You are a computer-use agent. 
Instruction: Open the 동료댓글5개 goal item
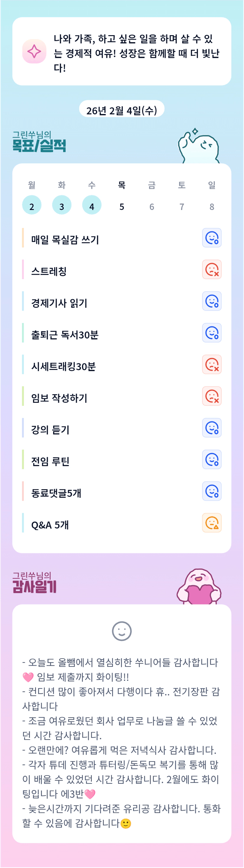click(56, 493)
